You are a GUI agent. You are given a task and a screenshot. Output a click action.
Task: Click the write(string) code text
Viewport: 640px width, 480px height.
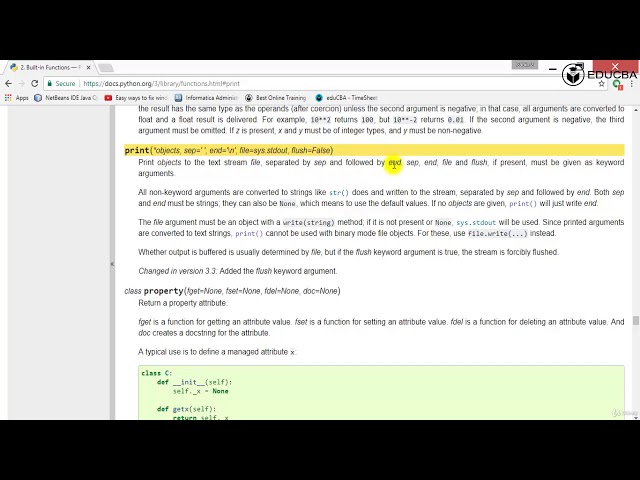(309, 223)
